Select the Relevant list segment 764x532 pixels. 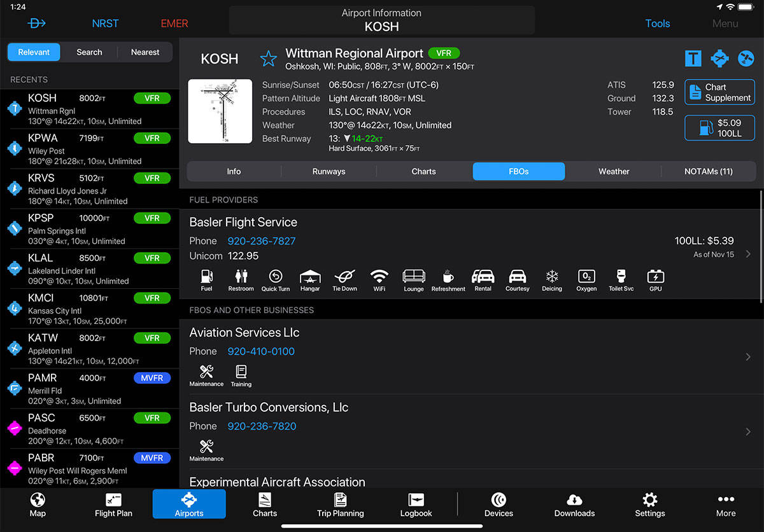[34, 52]
